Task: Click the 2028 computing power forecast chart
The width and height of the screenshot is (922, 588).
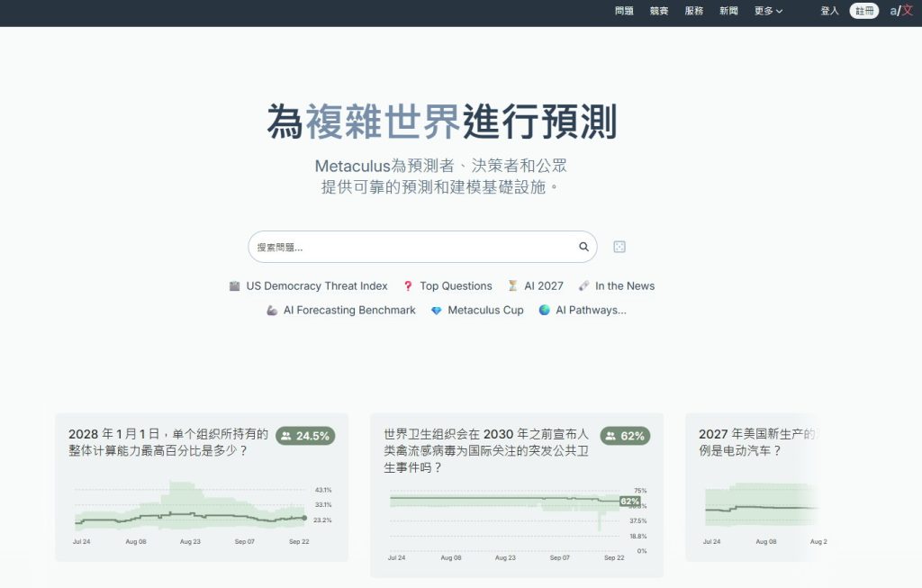Action: point(202,513)
